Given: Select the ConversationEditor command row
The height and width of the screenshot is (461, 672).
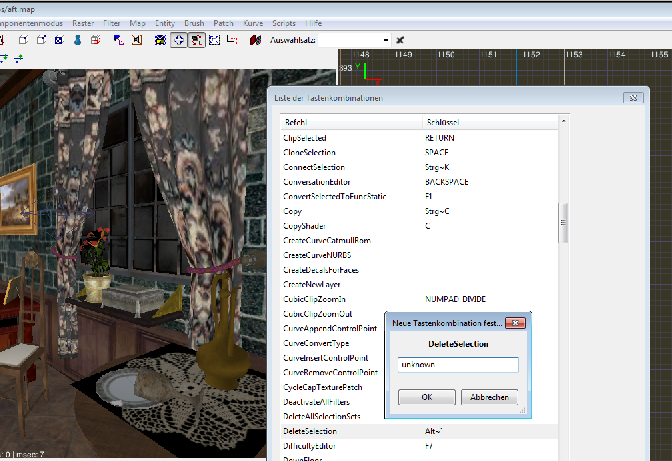Looking at the screenshot, I should 419,182.
